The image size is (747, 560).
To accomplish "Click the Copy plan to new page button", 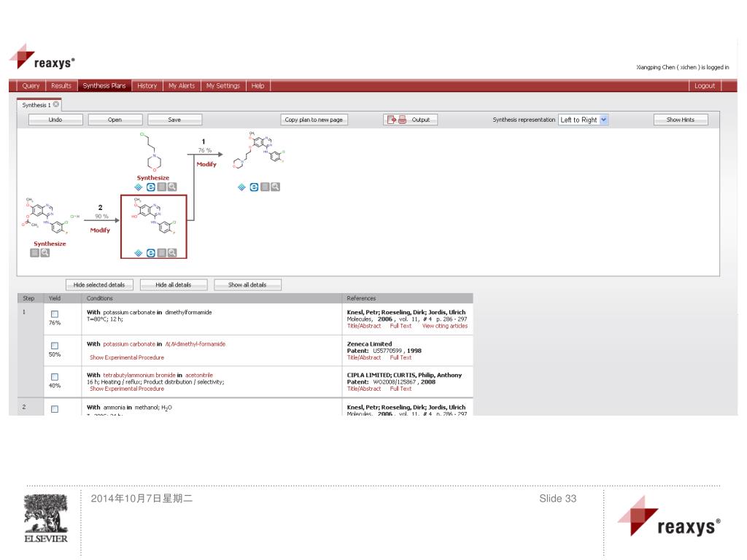I will (314, 120).
